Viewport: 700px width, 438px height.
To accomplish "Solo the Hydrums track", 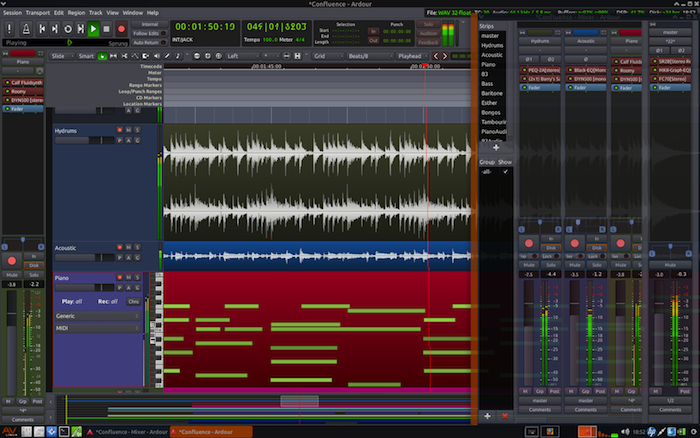I will point(137,130).
